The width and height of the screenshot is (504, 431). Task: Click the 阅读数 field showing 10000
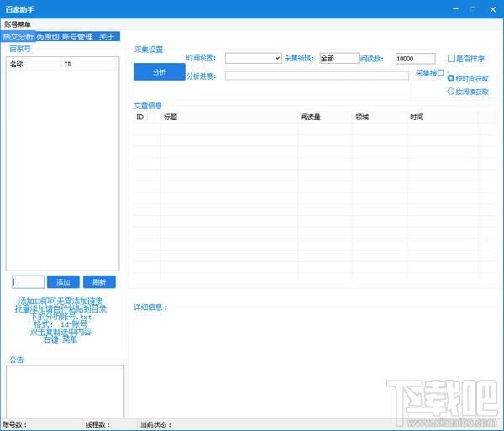415,59
